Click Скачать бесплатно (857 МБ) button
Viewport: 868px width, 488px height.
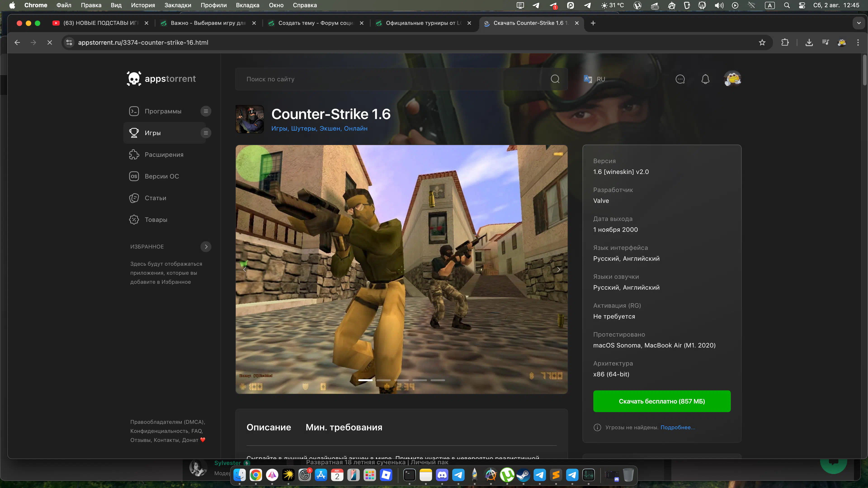662,401
